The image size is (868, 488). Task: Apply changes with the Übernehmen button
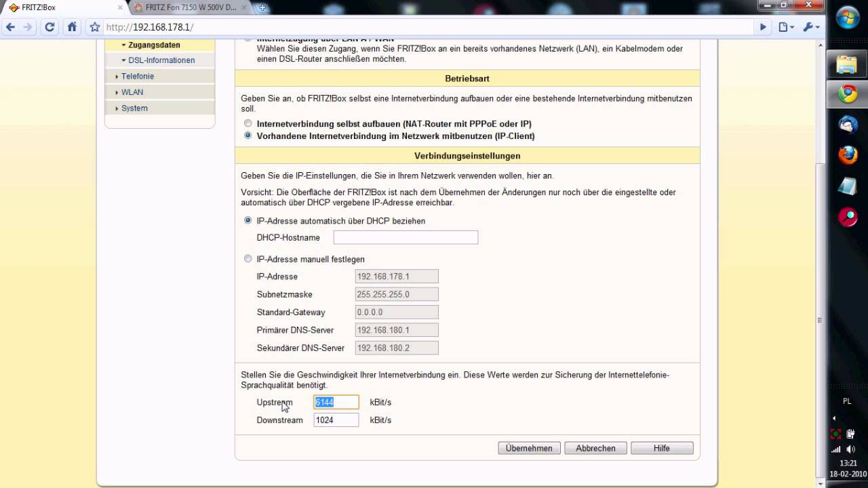pyautogui.click(x=529, y=448)
